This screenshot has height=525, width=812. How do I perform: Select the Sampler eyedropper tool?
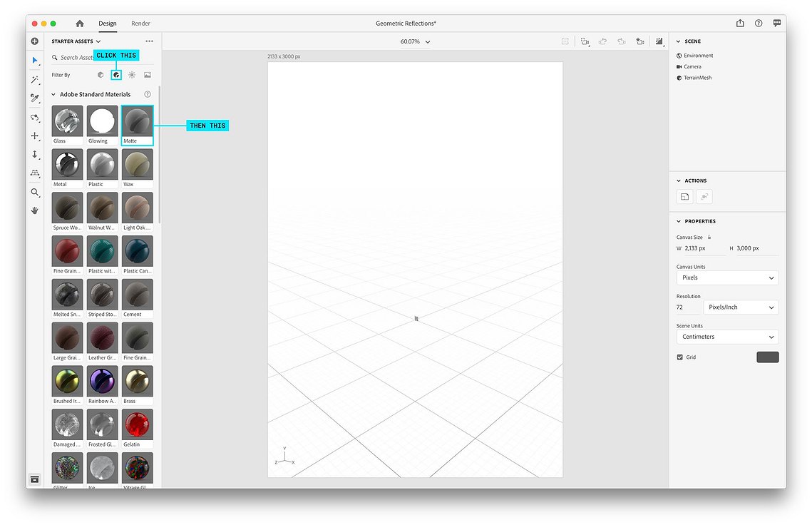click(35, 98)
